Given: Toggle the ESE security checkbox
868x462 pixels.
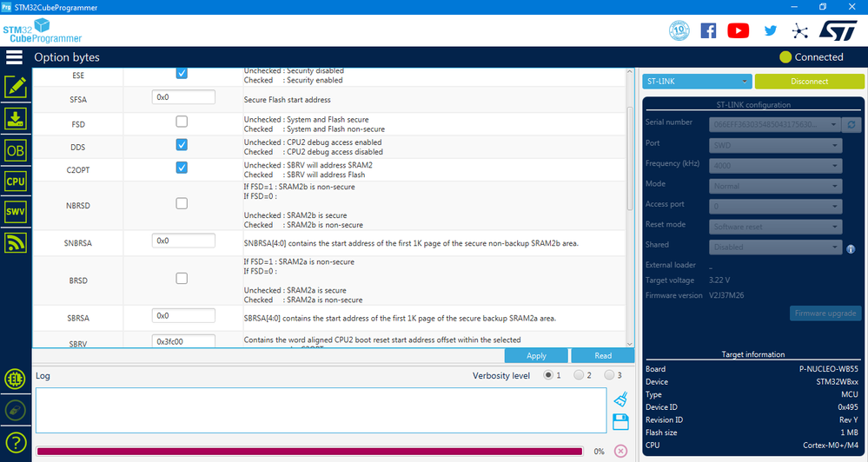Looking at the screenshot, I should coord(182,73).
